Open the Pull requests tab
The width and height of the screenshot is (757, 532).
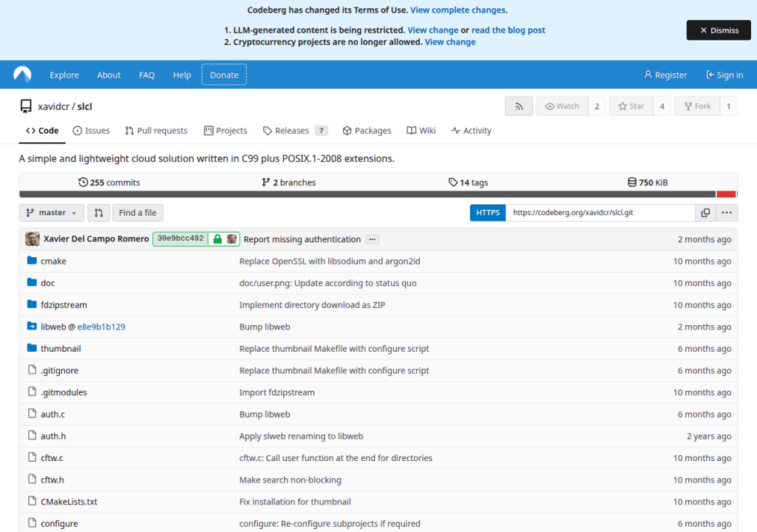[156, 131]
